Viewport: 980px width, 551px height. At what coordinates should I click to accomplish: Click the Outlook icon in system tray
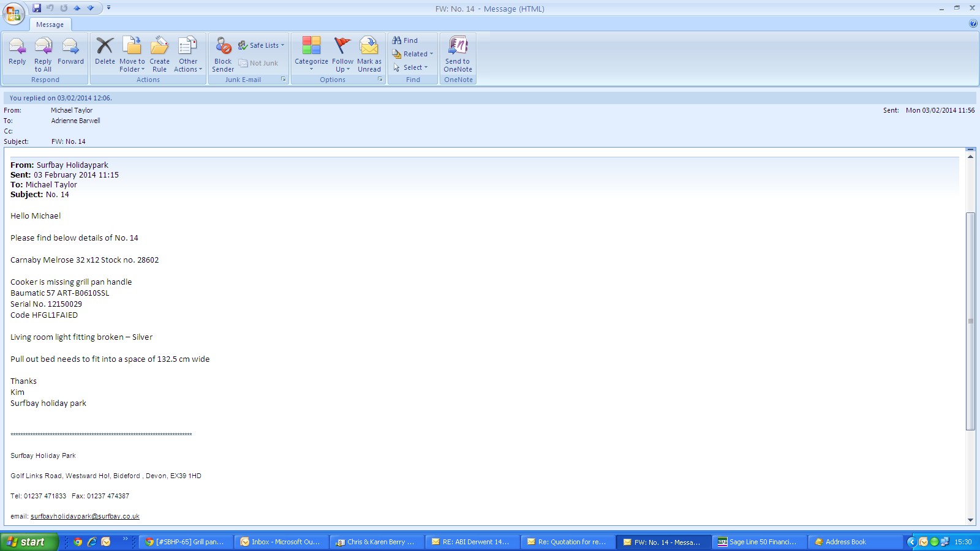click(923, 542)
